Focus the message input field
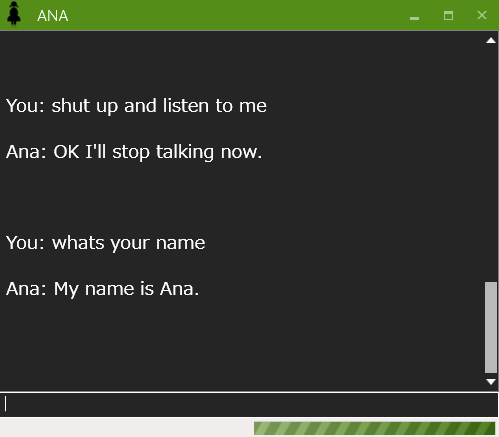 [x=249, y=404]
